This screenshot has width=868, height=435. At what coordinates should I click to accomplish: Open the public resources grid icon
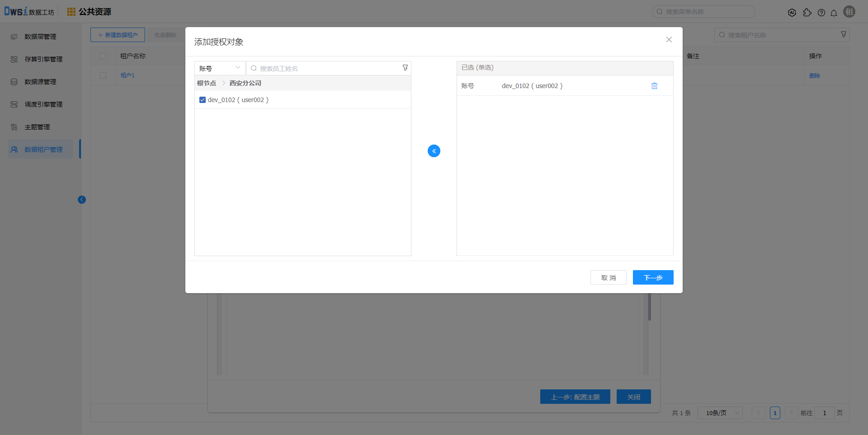(71, 12)
